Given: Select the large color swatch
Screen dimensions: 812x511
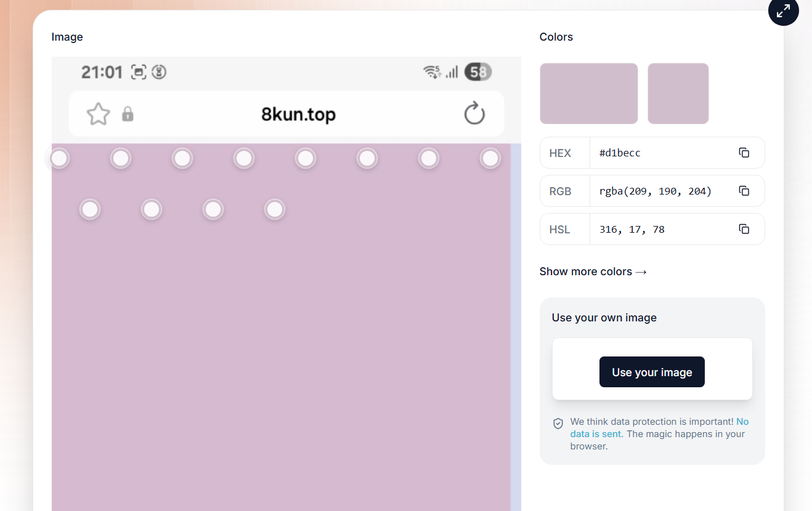Looking at the screenshot, I should [x=589, y=94].
